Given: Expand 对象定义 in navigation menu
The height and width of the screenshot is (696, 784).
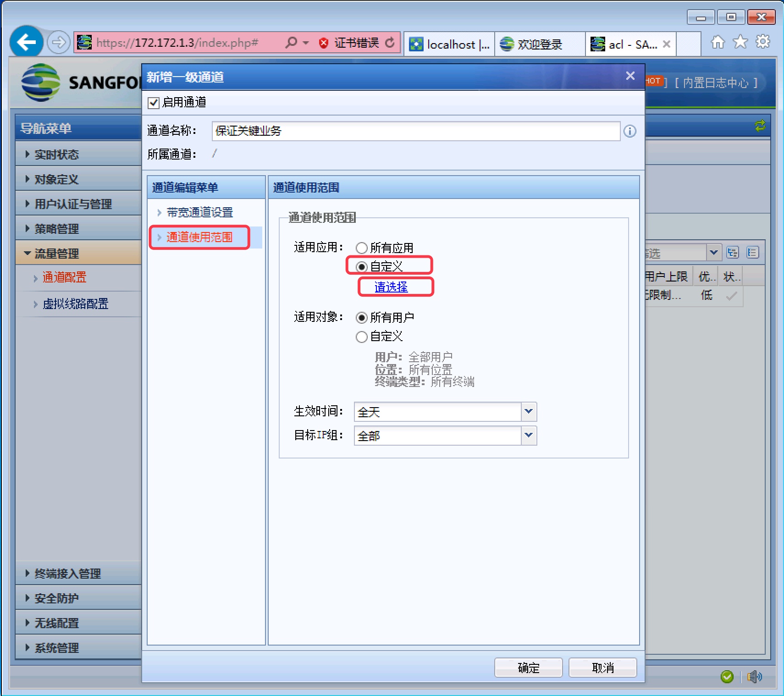Looking at the screenshot, I should [78, 179].
